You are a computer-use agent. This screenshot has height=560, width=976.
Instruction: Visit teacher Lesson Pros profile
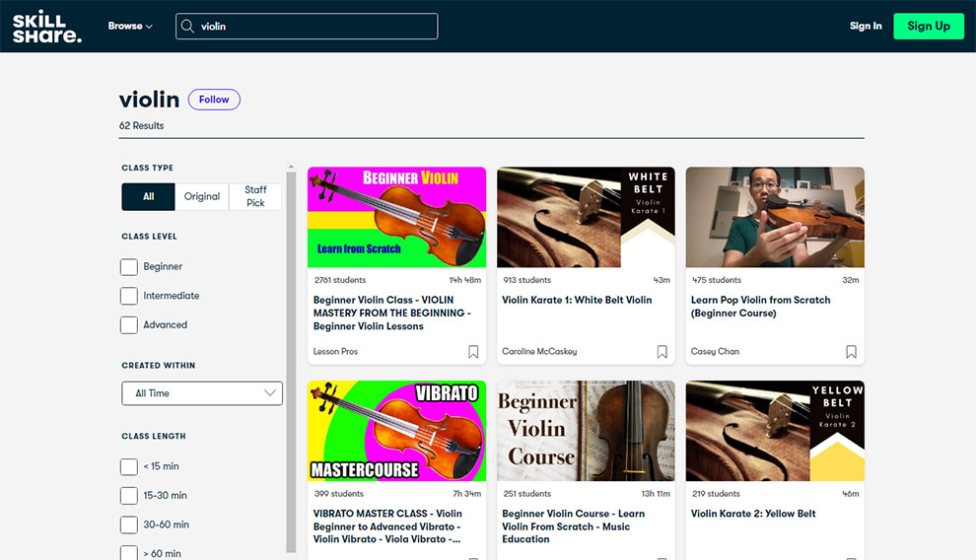pos(335,352)
